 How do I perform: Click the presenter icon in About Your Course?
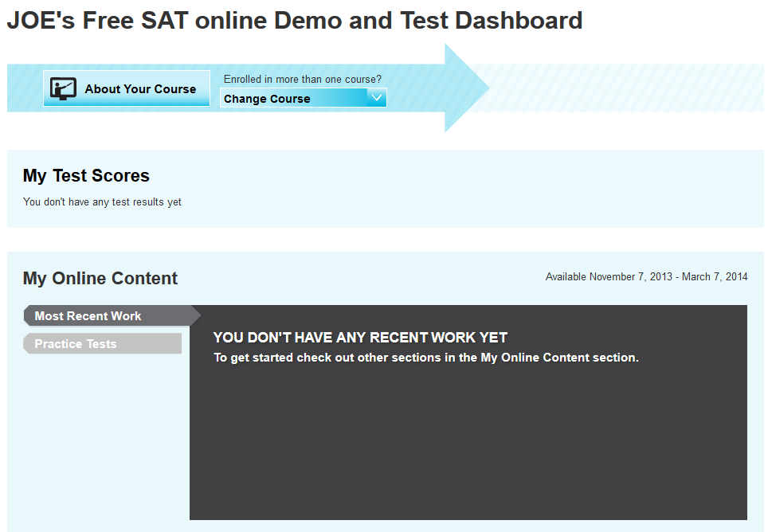tap(63, 88)
